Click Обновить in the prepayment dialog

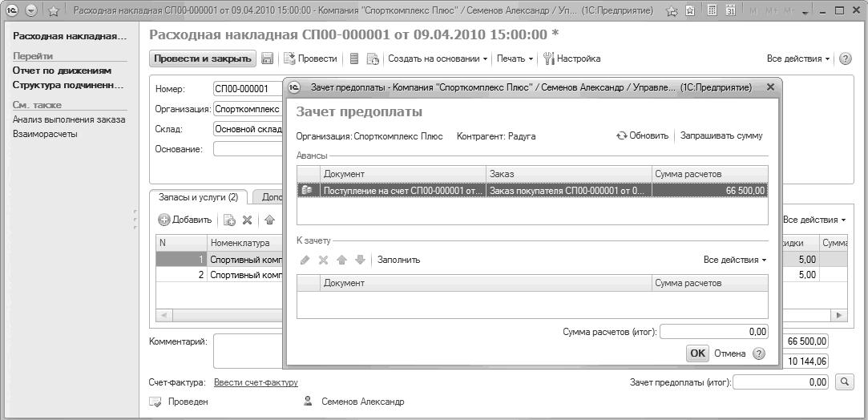pyautogui.click(x=643, y=135)
